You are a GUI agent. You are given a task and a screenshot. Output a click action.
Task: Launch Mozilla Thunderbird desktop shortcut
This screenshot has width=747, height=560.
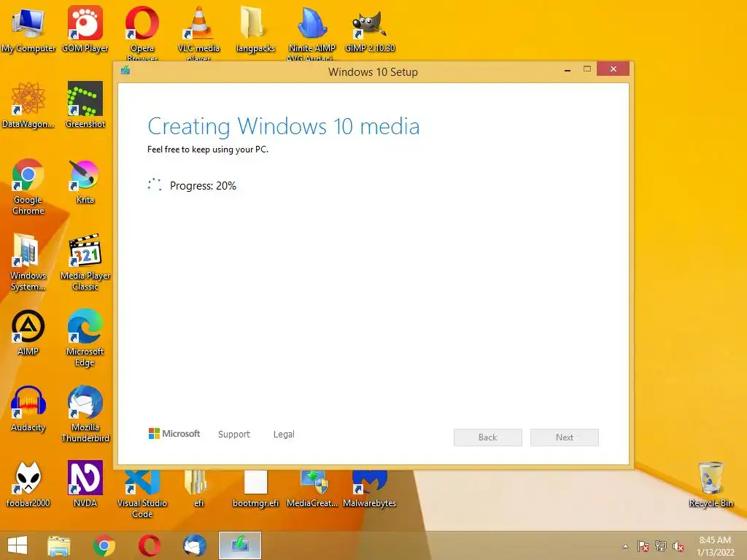(x=85, y=413)
